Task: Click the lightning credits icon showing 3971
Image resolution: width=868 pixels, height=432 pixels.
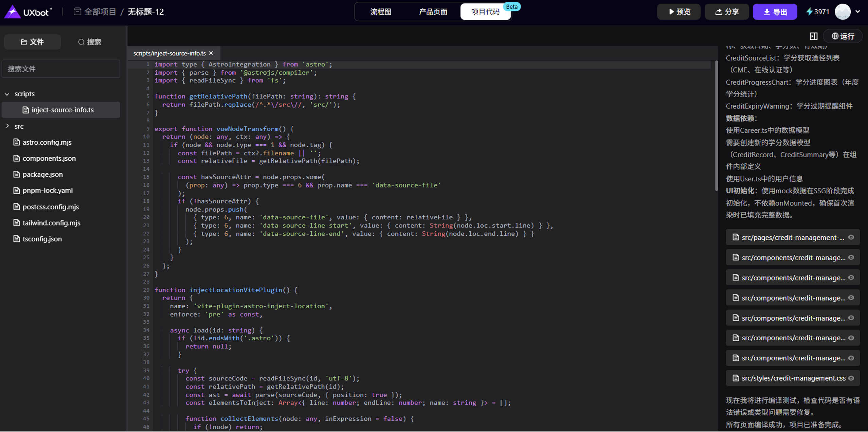Action: pos(810,12)
